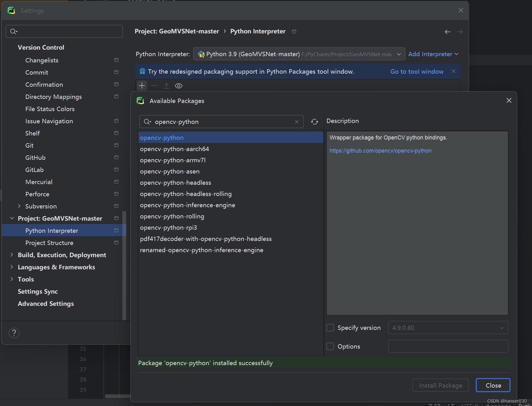The image size is (532, 406).
Task: Select opencv-python-inference-engine package
Action: pos(231,205)
